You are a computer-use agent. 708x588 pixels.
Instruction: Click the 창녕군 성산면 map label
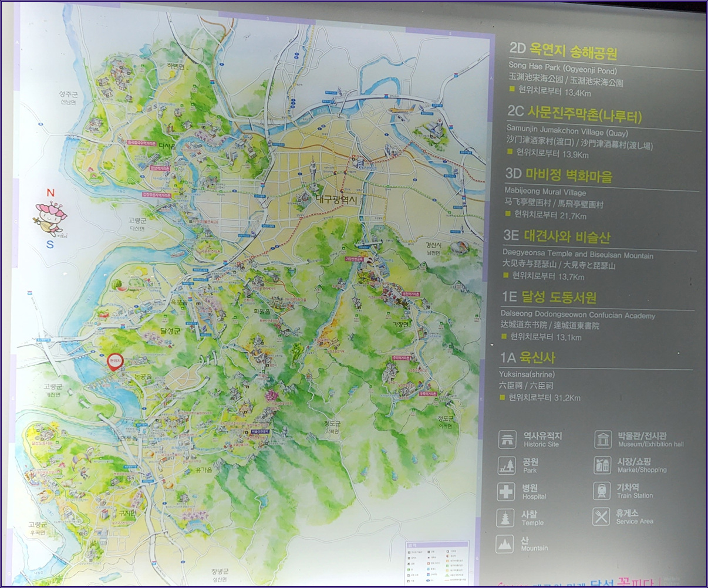tap(220, 575)
